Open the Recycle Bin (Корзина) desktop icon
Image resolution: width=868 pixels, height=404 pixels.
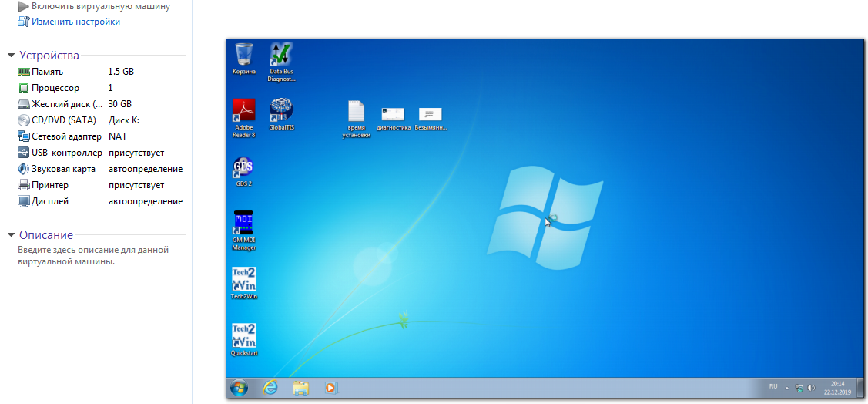tap(244, 56)
